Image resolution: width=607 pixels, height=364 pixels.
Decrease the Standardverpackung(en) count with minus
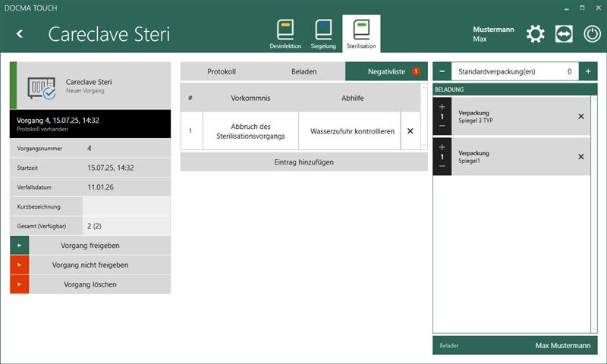442,71
